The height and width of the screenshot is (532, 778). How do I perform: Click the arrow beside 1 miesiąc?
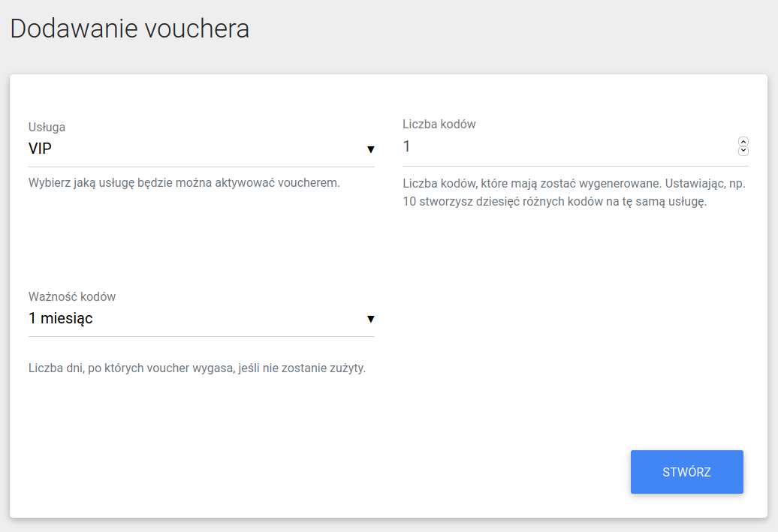pyautogui.click(x=370, y=319)
